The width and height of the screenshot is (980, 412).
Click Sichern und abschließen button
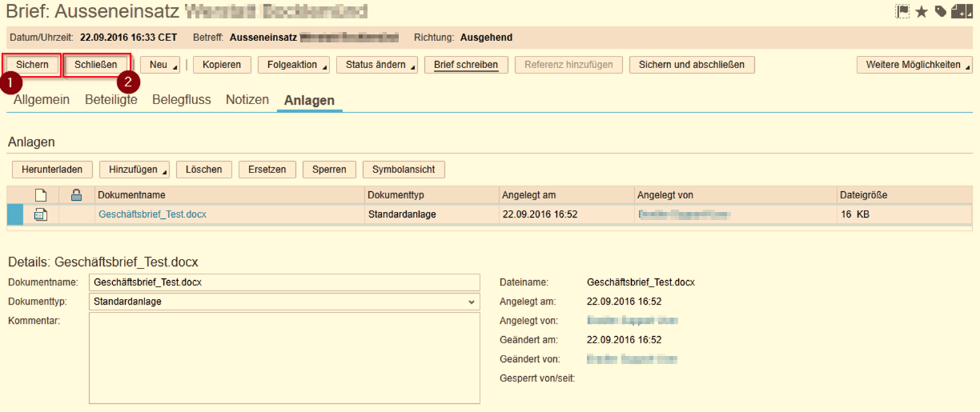pyautogui.click(x=692, y=65)
